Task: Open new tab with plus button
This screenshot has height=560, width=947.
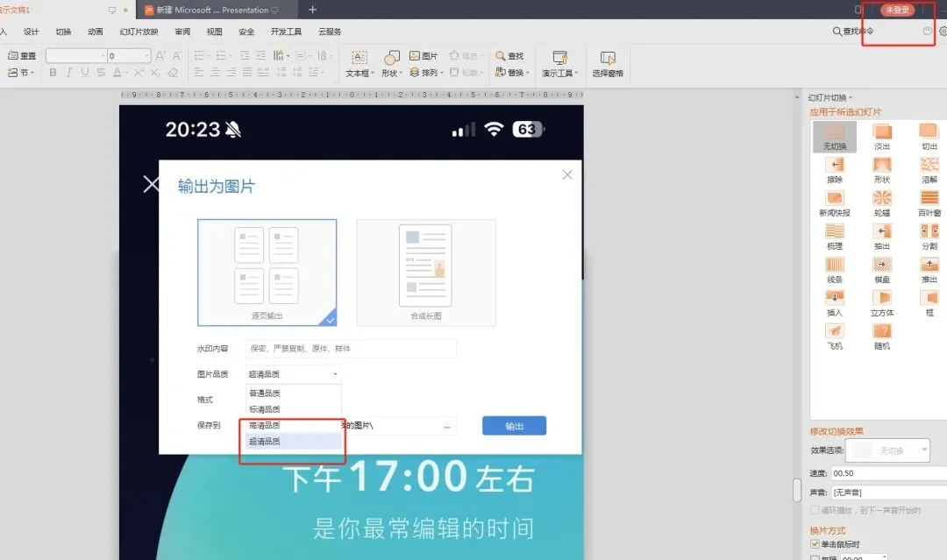Action: coord(312,10)
